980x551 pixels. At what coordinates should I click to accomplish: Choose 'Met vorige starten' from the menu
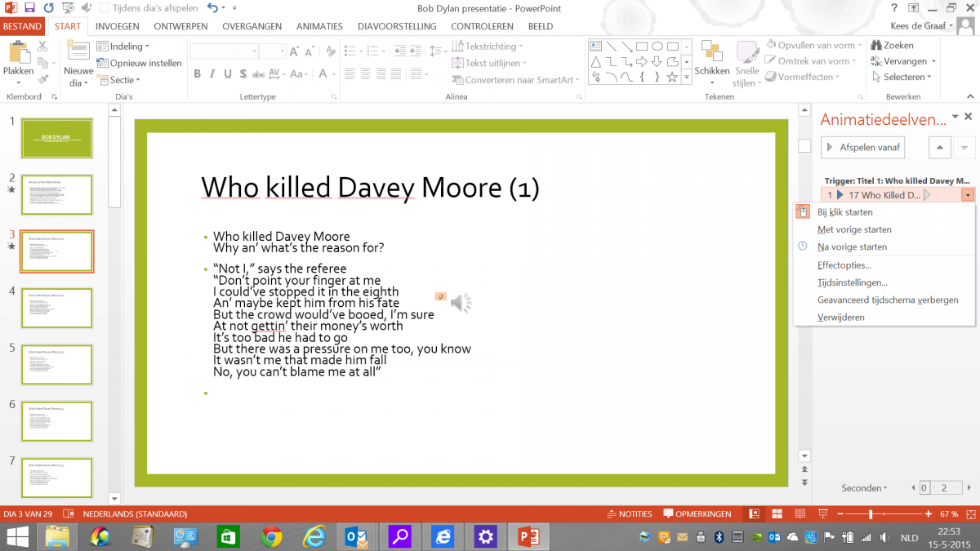tap(854, 229)
